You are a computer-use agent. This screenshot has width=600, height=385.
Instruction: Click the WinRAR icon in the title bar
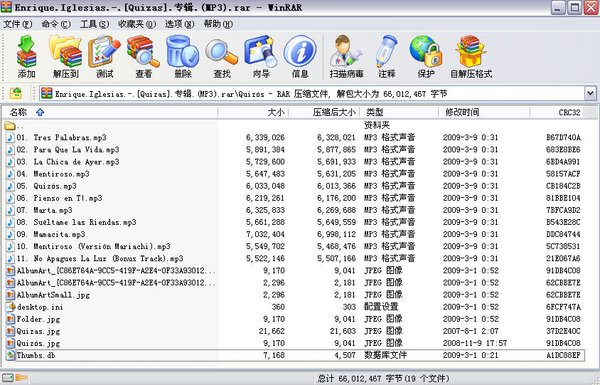(6, 7)
